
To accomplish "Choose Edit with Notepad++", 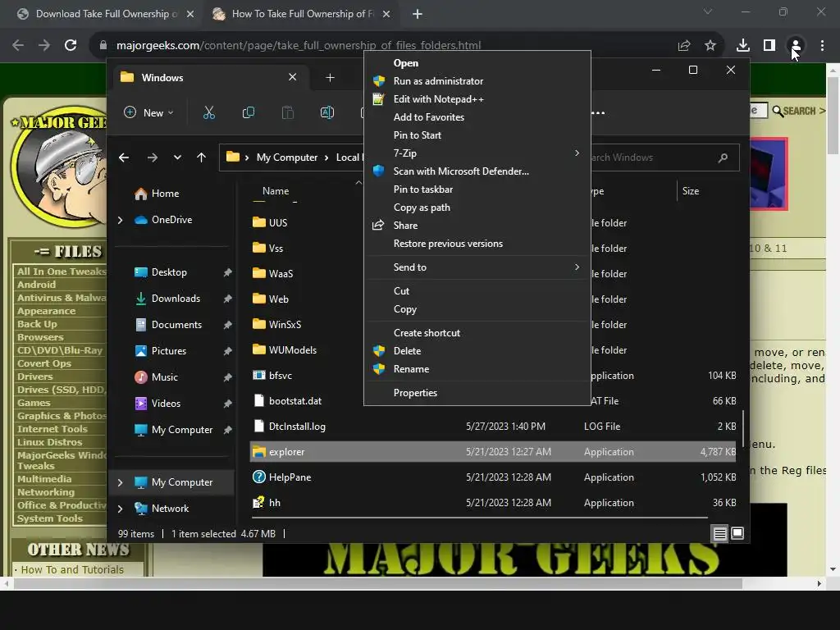I will [x=477, y=99].
